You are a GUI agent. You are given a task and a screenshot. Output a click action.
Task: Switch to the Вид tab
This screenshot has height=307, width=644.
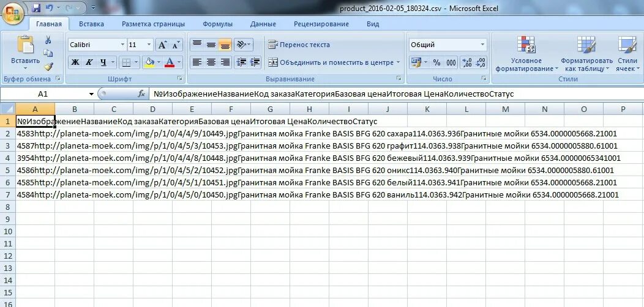tap(373, 24)
